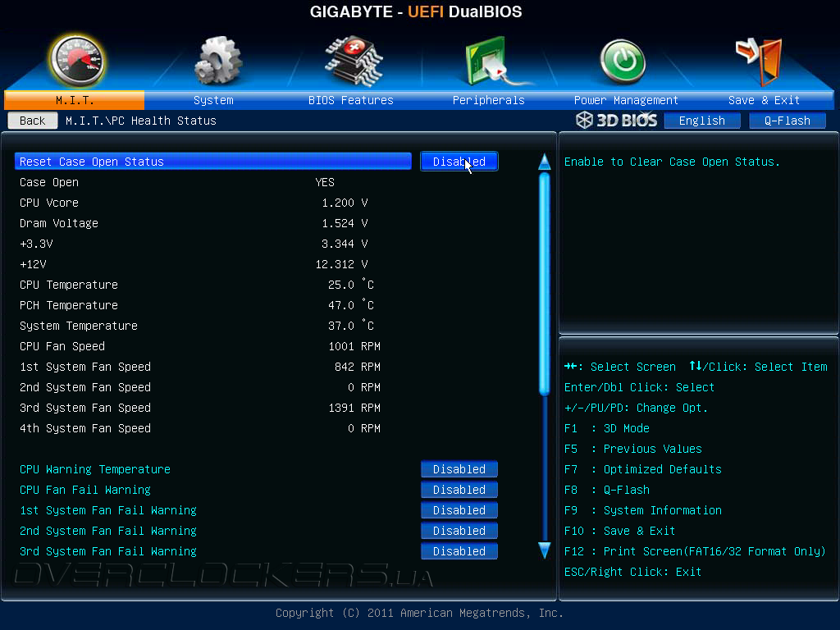Click the F10 Save & Exit help line

click(620, 531)
